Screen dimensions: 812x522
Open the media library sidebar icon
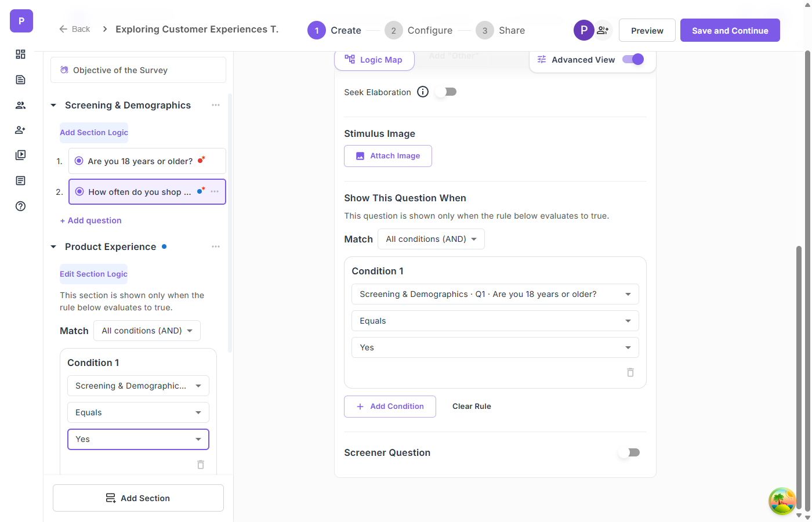tap(21, 155)
